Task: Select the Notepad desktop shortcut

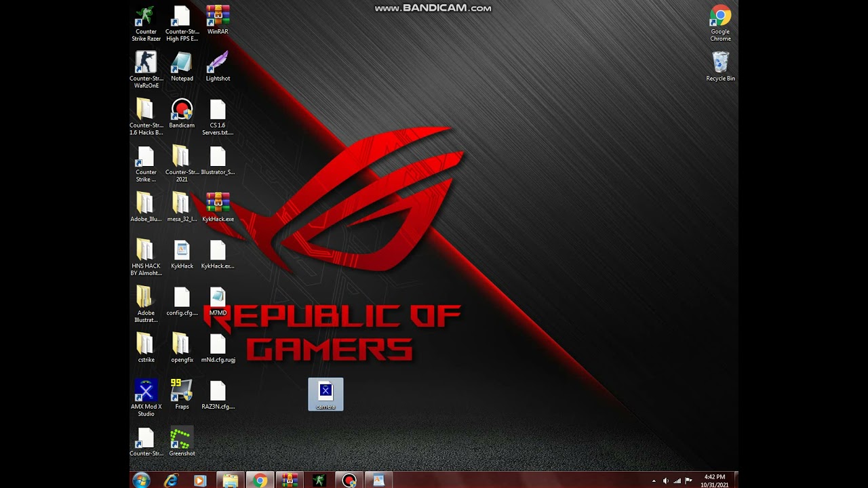Action: pyautogui.click(x=182, y=66)
